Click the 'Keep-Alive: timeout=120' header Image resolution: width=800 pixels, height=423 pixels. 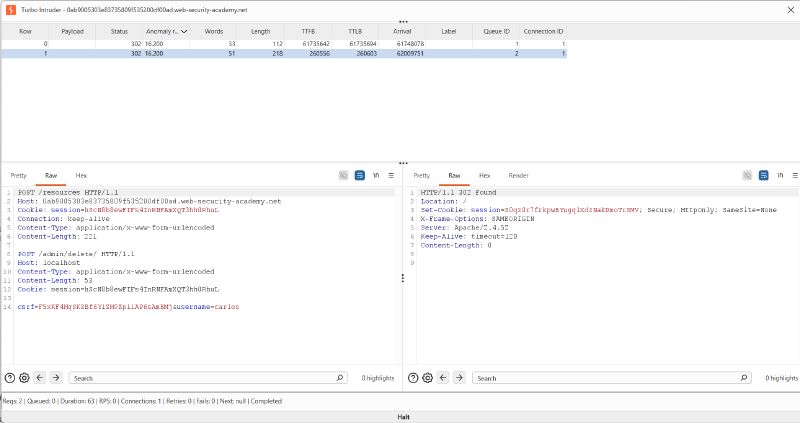[469, 236]
